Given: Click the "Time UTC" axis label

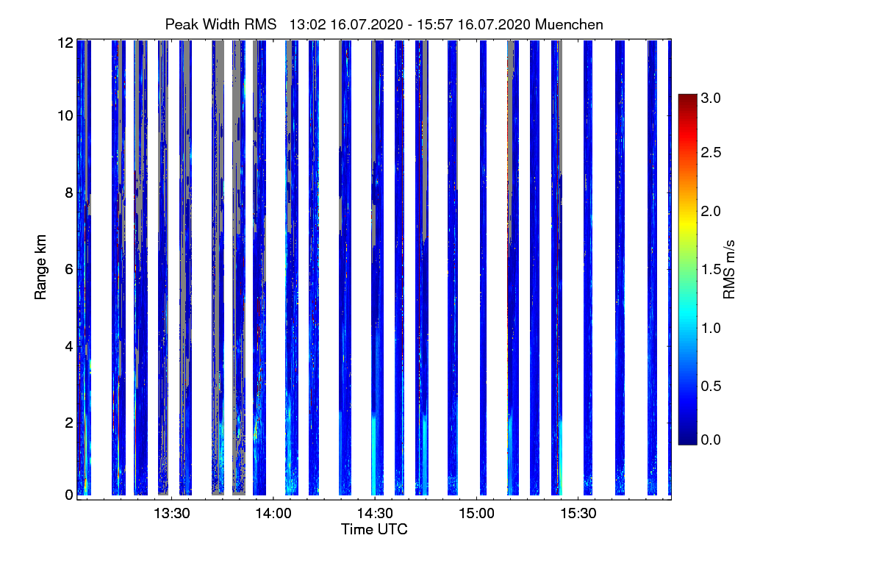Looking at the screenshot, I should pos(374,529).
